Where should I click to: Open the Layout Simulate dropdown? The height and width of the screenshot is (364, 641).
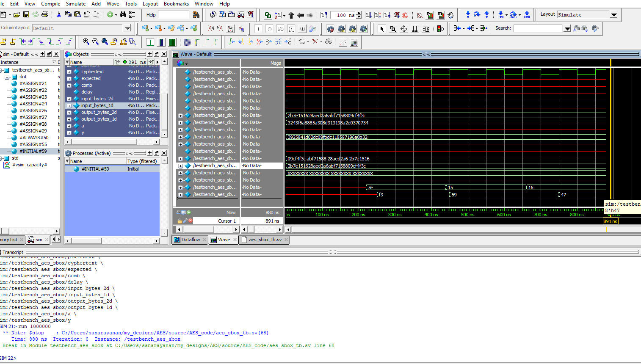pos(614,15)
